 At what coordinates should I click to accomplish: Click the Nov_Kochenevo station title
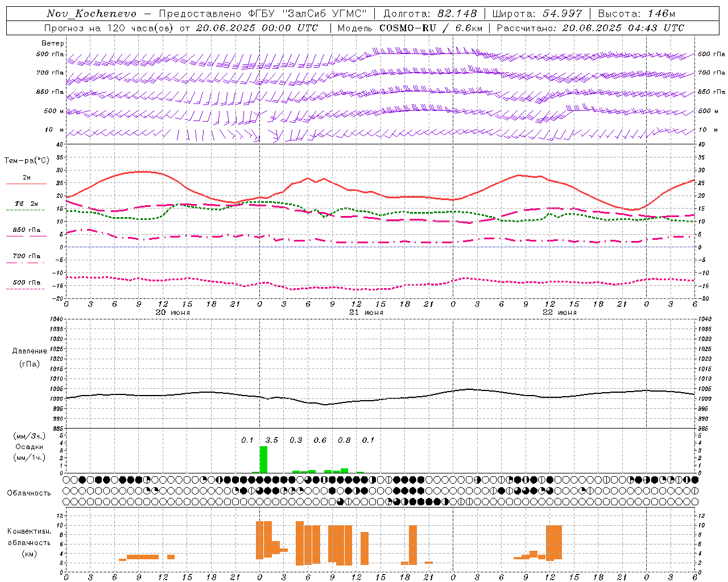click(92, 14)
